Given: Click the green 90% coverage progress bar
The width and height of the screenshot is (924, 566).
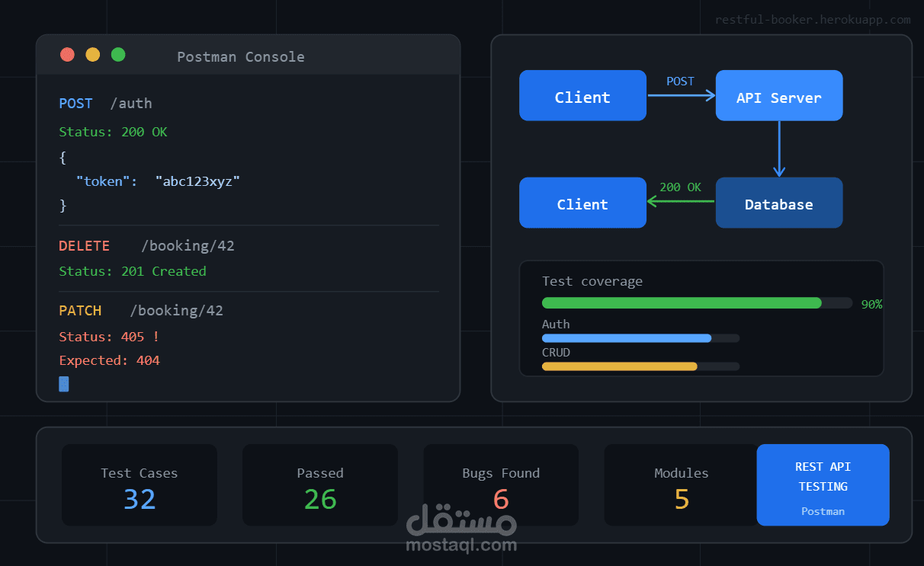Looking at the screenshot, I should [681, 302].
